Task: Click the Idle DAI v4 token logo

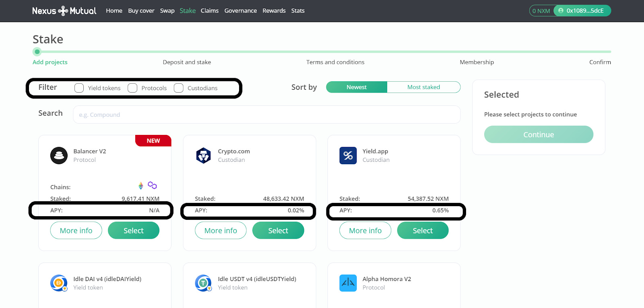Action: 59,283
